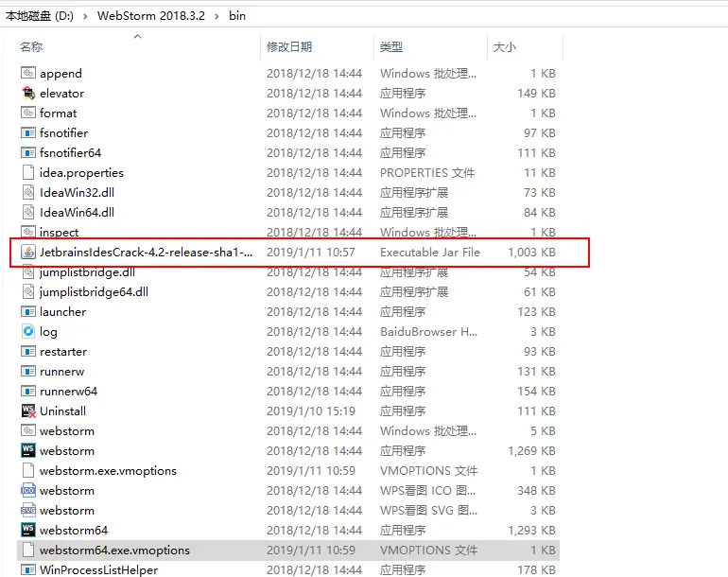Click the jumplistbridge.dll file icon
This screenshot has width=728, height=577.
(x=28, y=271)
